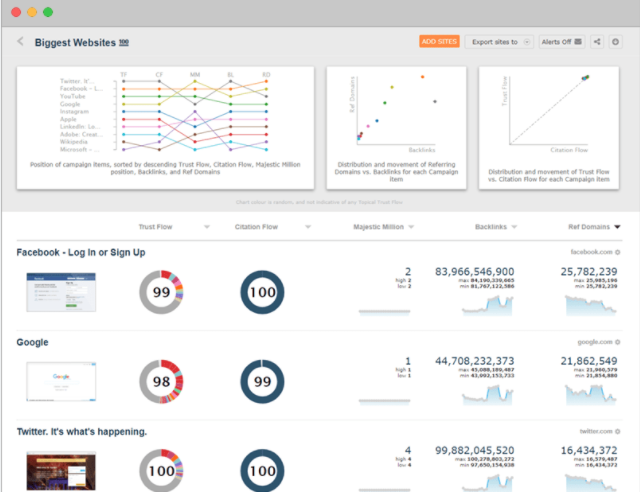The image size is (640, 492).
Task: Click the Citation Flow column header
Action: (x=256, y=227)
